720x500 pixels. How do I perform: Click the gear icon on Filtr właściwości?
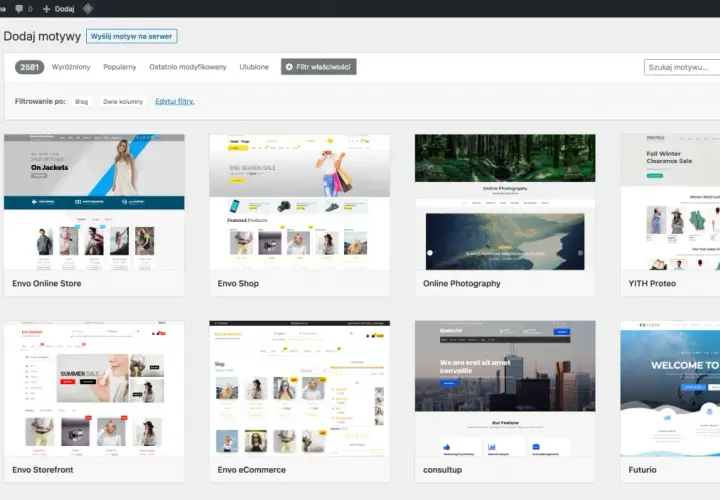289,67
